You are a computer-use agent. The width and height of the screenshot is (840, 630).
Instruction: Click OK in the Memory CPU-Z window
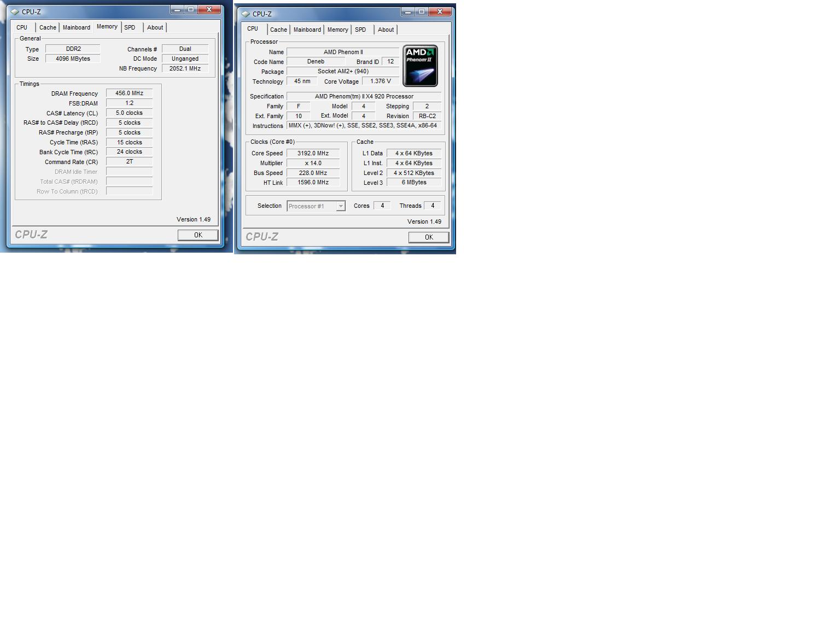coord(198,235)
